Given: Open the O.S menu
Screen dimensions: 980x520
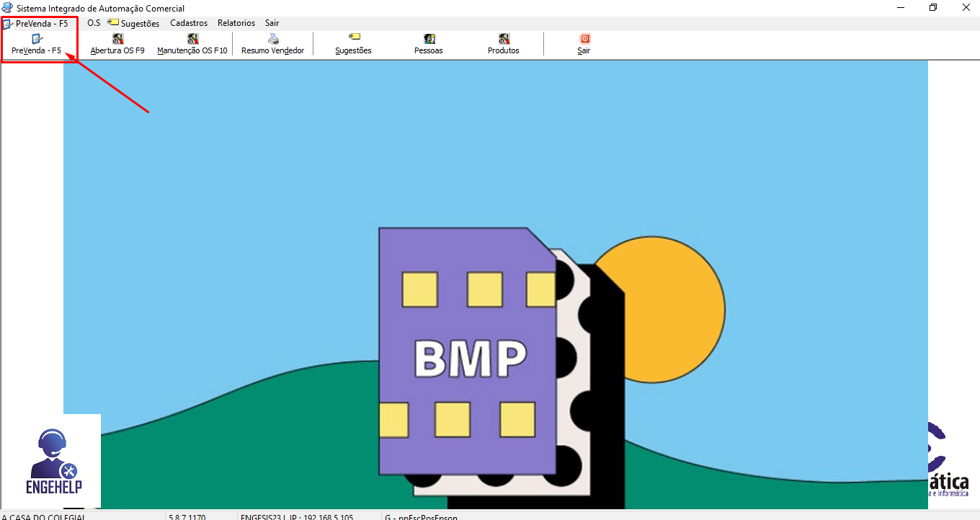Looking at the screenshot, I should coord(94,23).
